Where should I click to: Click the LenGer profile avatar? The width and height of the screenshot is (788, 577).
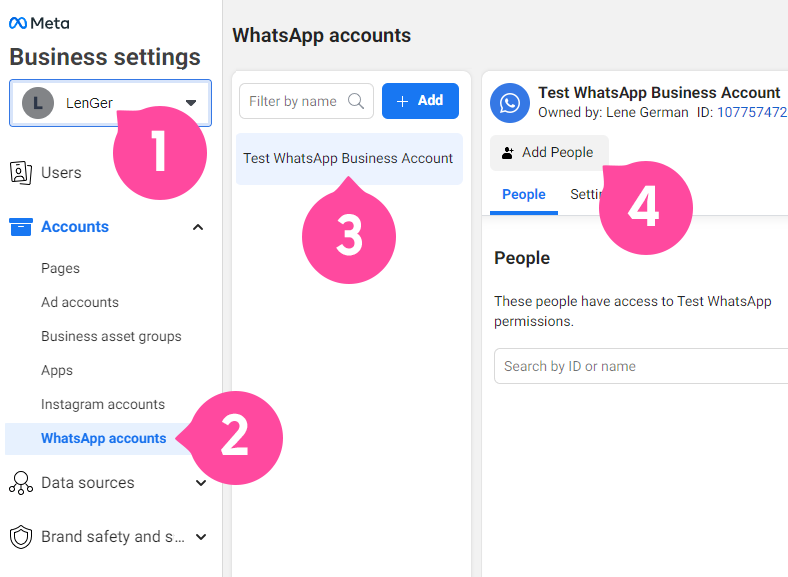(38, 103)
